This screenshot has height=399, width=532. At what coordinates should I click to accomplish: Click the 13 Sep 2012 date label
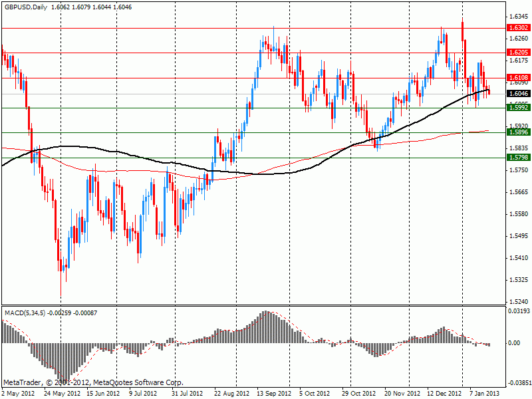(273, 393)
